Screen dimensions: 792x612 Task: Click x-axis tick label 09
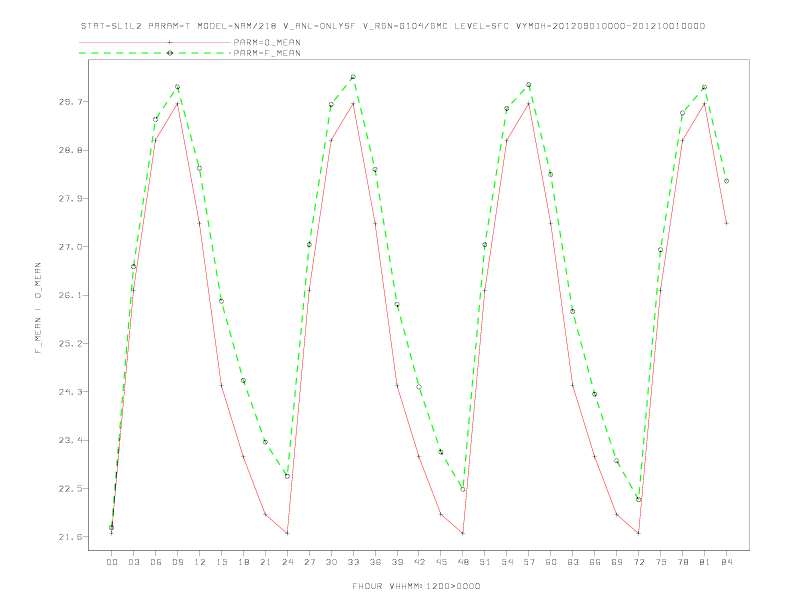pos(177,562)
